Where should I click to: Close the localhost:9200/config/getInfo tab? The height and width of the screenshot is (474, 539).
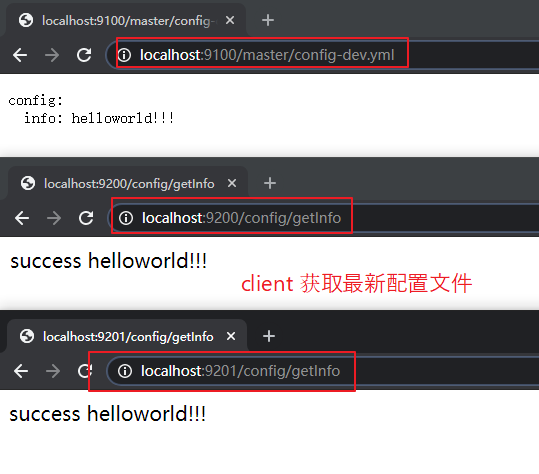(232, 183)
